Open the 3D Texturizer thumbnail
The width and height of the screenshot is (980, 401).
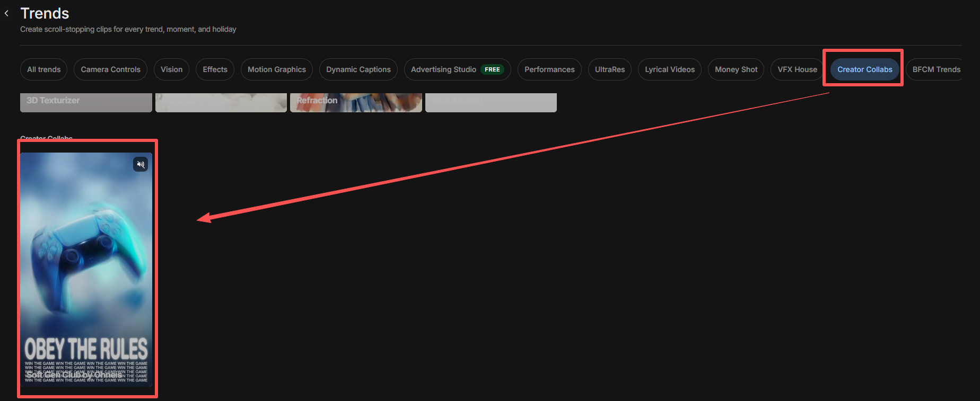coord(86,102)
